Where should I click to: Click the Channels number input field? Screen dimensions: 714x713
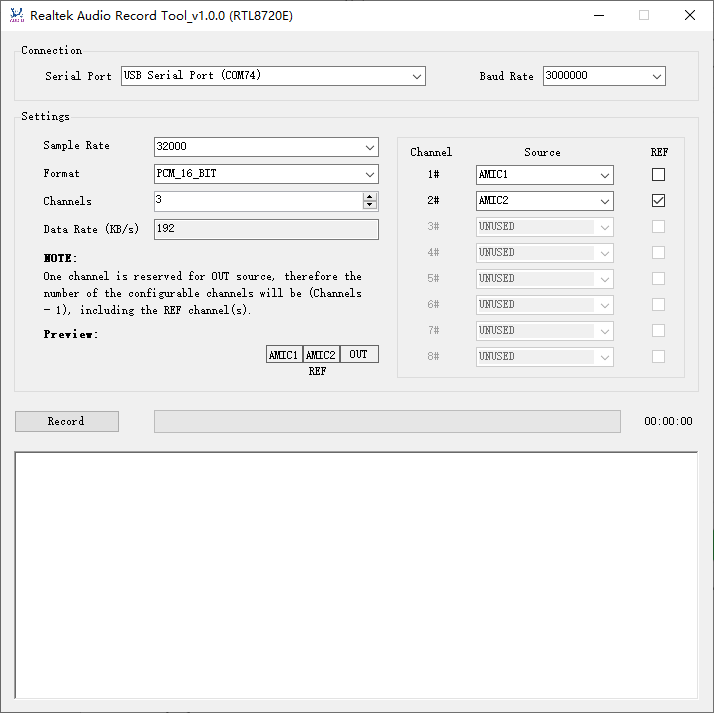[x=258, y=201]
